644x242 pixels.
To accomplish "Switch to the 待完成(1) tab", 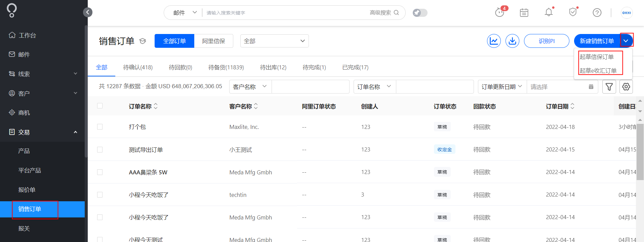I will coord(314,67).
